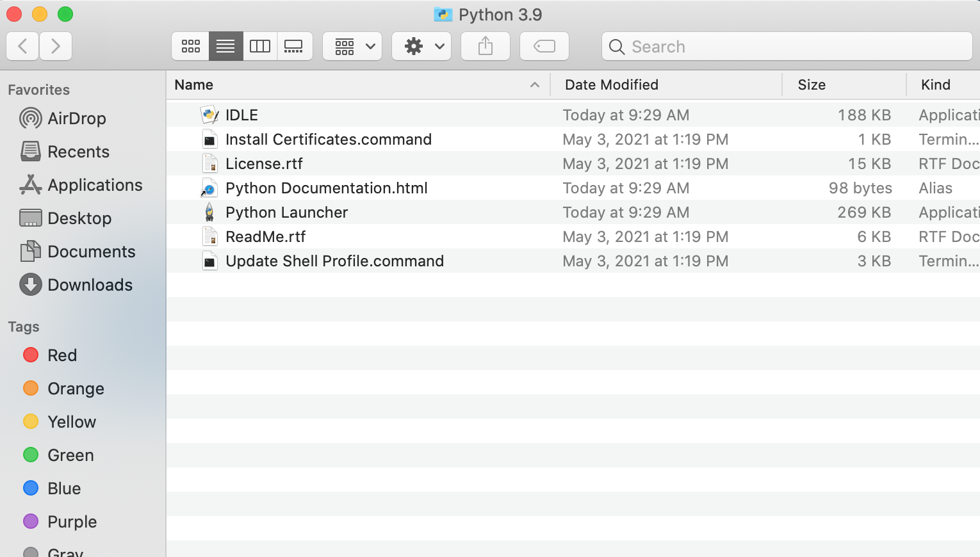Screen dimensions: 980x557
Task: Select the License.rtf file icon
Action: coord(209,164)
